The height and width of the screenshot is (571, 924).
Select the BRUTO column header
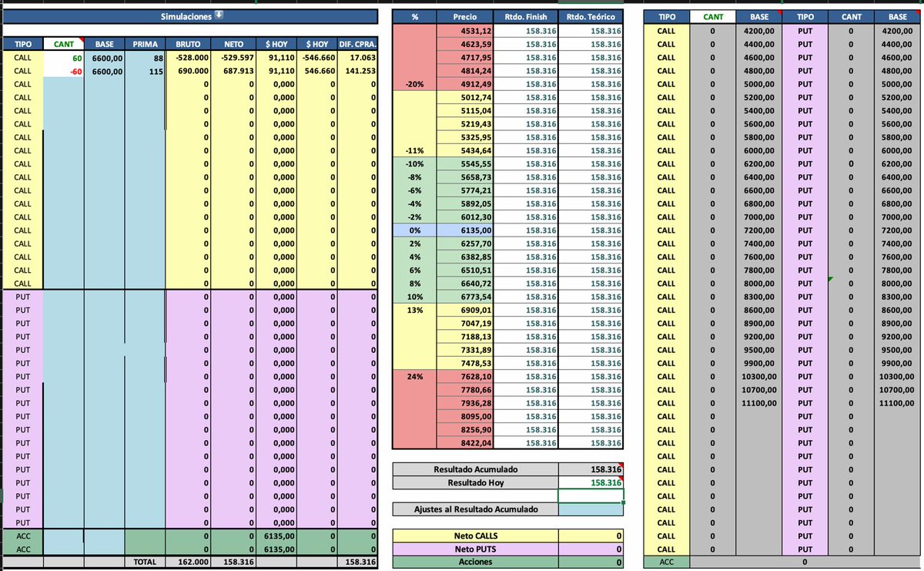click(x=188, y=44)
